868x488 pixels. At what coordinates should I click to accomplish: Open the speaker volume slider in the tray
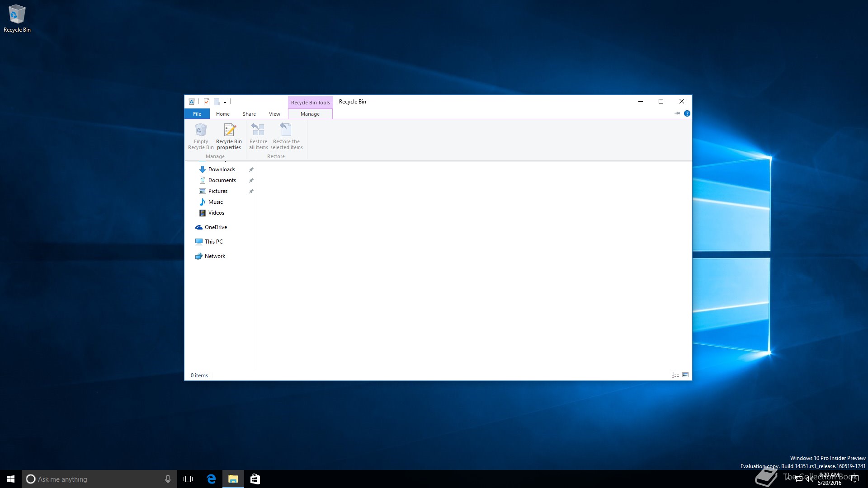[x=810, y=479]
